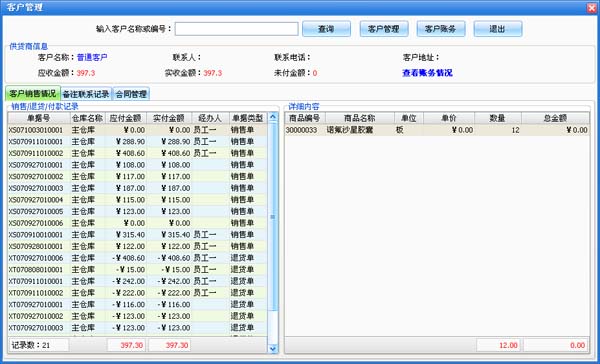600x364 pixels.
Task: Sort by the 单据类型 column header
Action: tap(248, 118)
